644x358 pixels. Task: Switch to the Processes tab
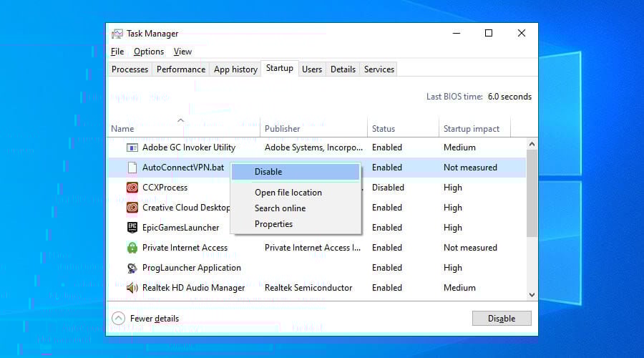[x=130, y=69]
